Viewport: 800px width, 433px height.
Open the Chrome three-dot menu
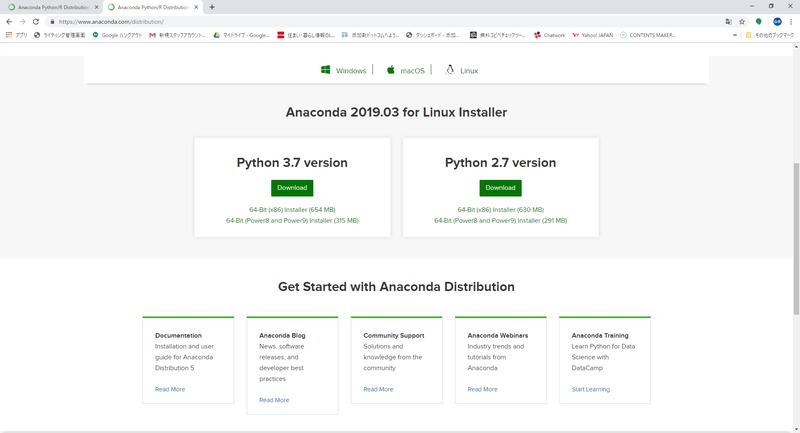(x=791, y=21)
